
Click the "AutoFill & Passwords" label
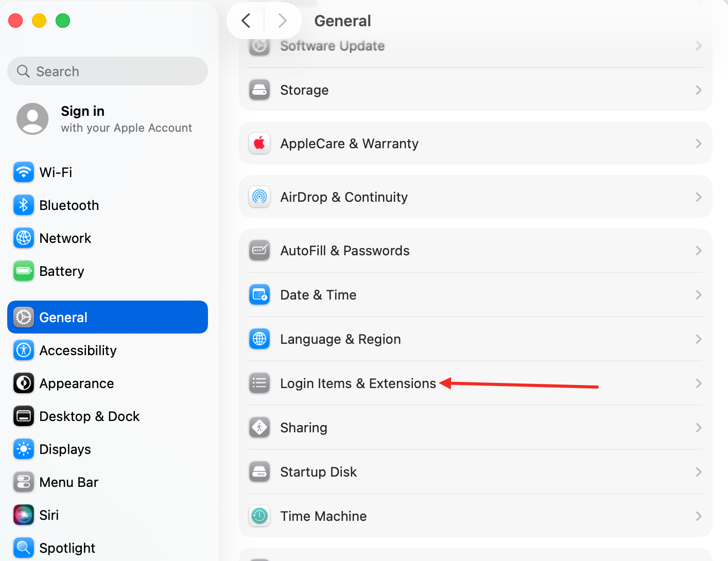click(345, 251)
